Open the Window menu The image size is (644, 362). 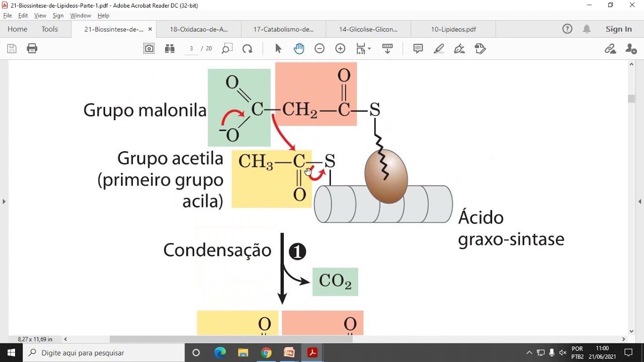click(80, 16)
